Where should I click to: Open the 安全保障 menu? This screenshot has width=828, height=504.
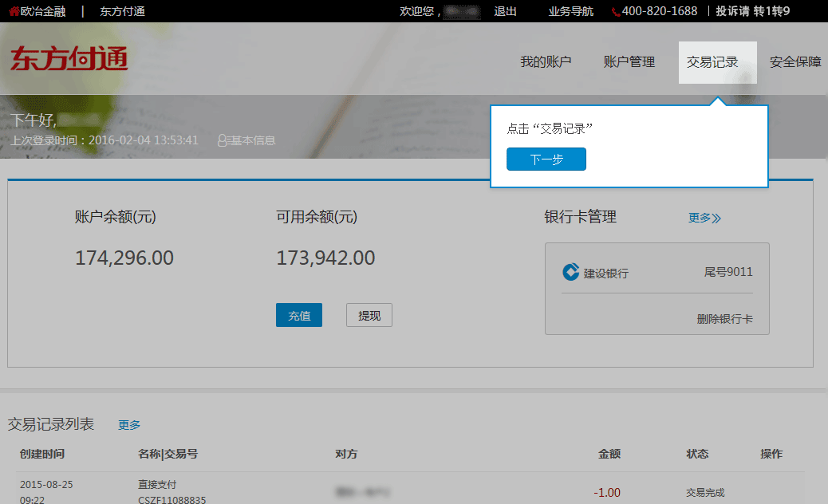[795, 61]
